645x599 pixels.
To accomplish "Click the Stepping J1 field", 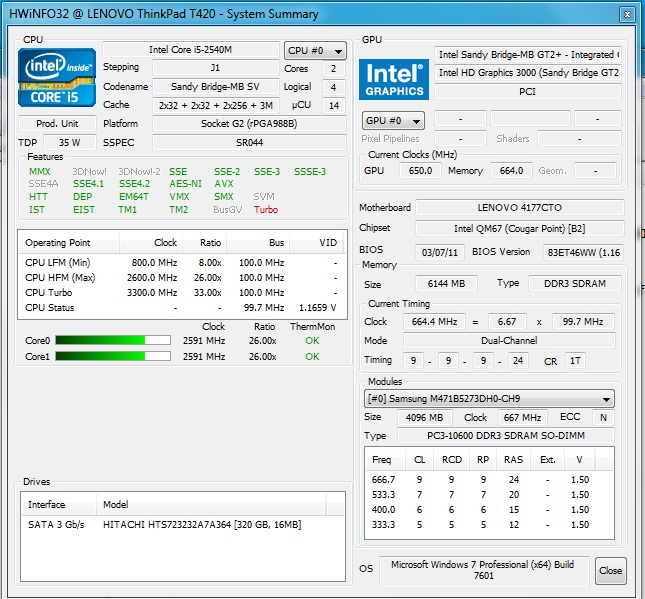I will [216, 67].
